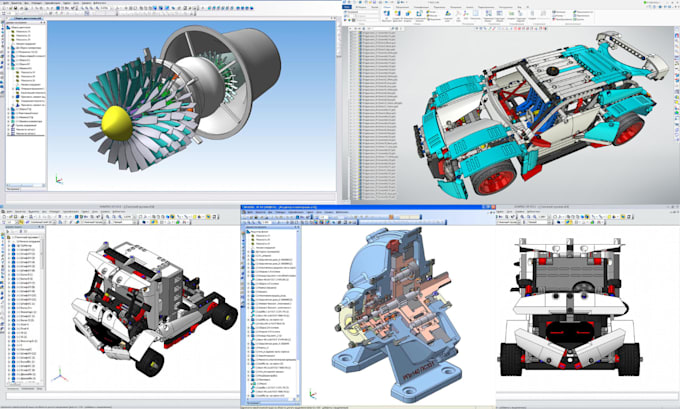680x409 pixels.
Task: Click the jet engine 3D model
Action: pyautogui.click(x=182, y=98)
